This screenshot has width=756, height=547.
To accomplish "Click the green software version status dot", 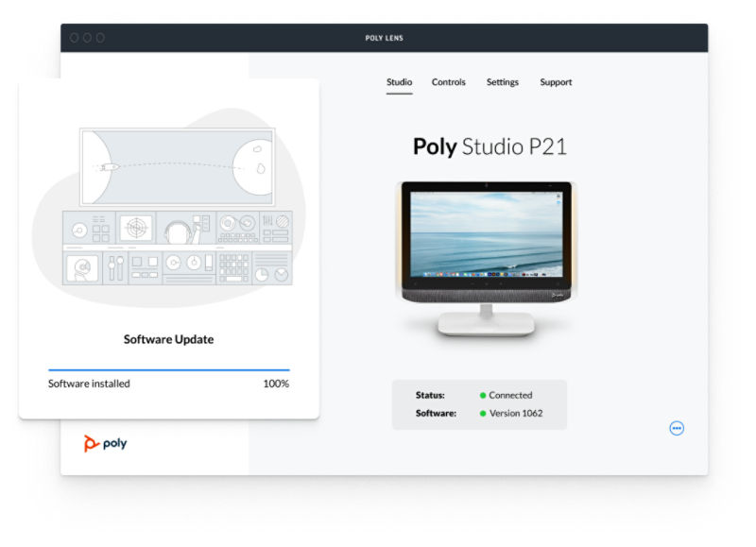I will 483,414.
